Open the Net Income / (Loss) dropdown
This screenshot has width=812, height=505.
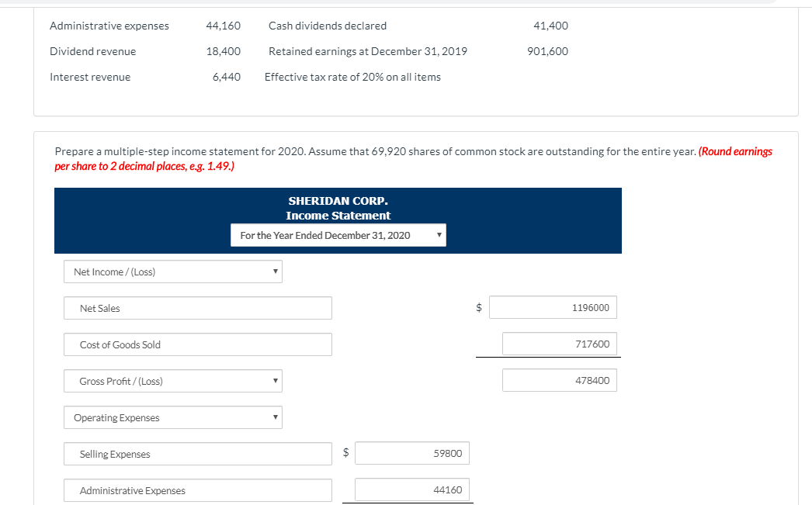click(172, 272)
